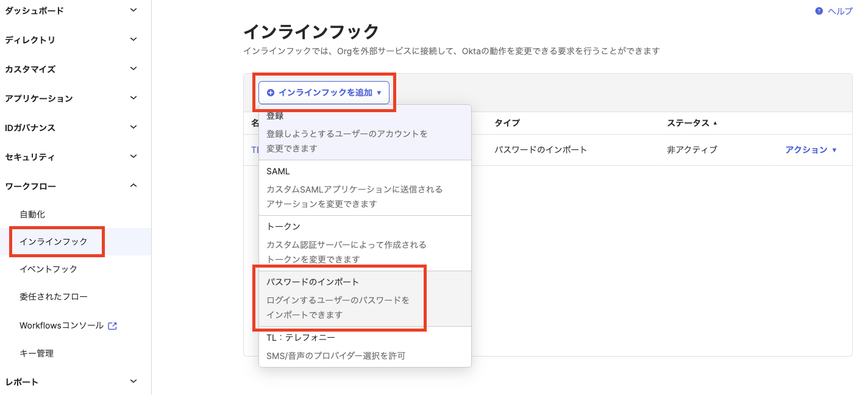Viewport: 868px width, 395px height.
Task: Choose TL：テレフォニー from the menu
Action: tap(365, 346)
